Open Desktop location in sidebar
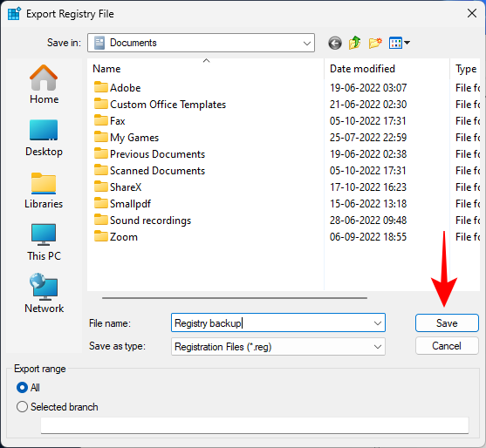The width and height of the screenshot is (486, 448). 44,138
